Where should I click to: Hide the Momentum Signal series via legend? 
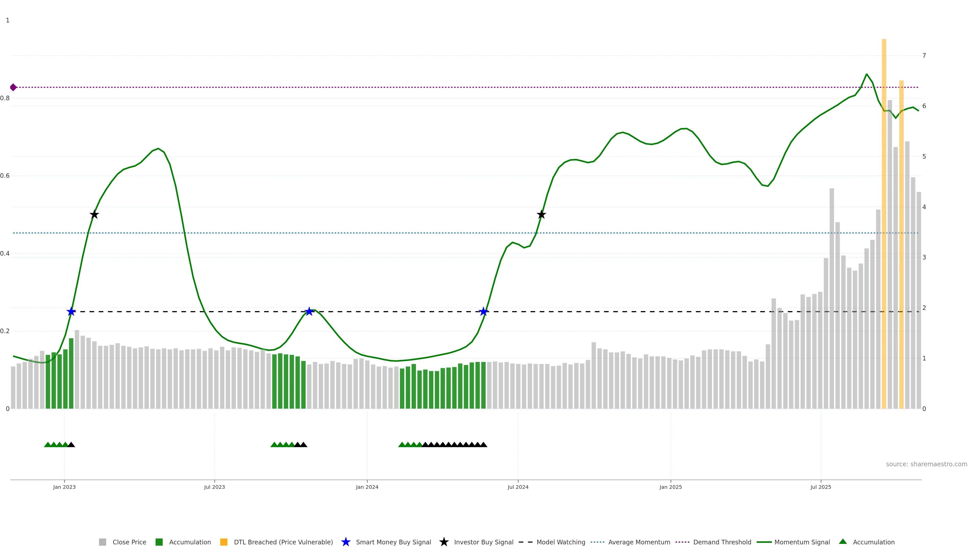pos(802,542)
